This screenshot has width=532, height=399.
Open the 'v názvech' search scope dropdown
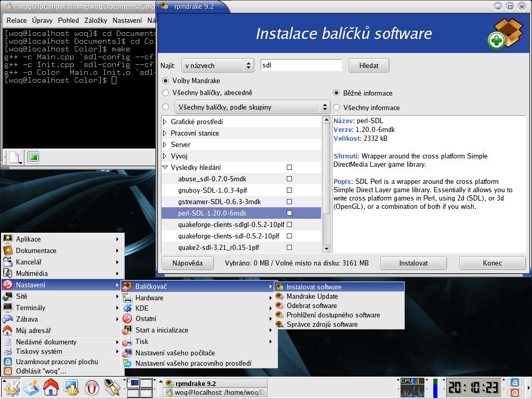tap(218, 65)
